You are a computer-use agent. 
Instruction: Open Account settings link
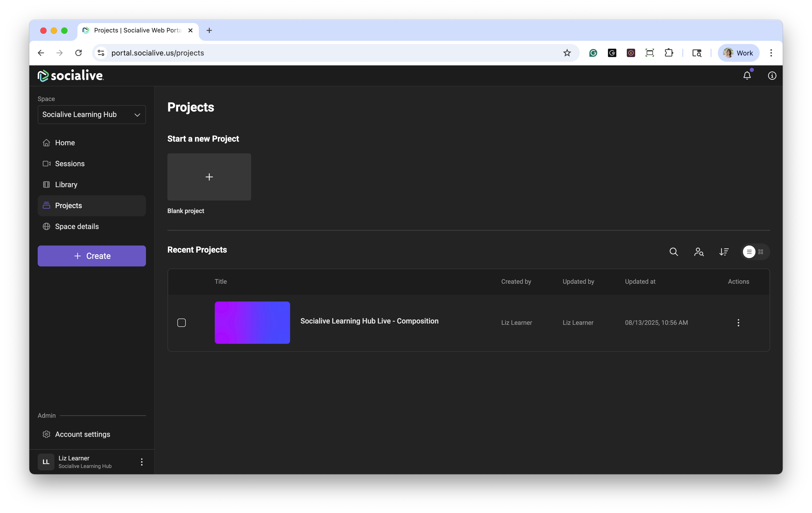(83, 434)
